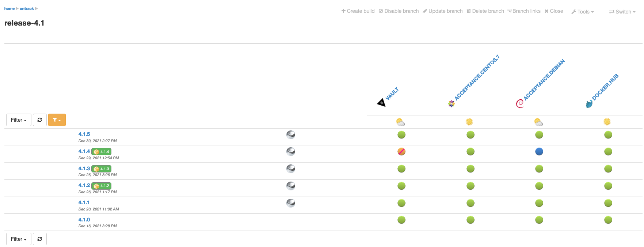This screenshot has width=644, height=247.
Task: Click the CentOS acceptance icon
Action: tap(451, 104)
